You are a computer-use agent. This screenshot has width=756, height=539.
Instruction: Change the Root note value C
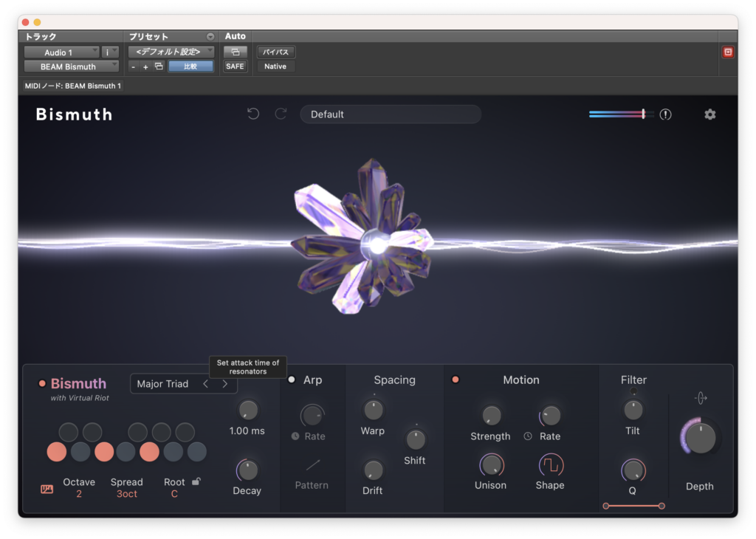point(174,494)
